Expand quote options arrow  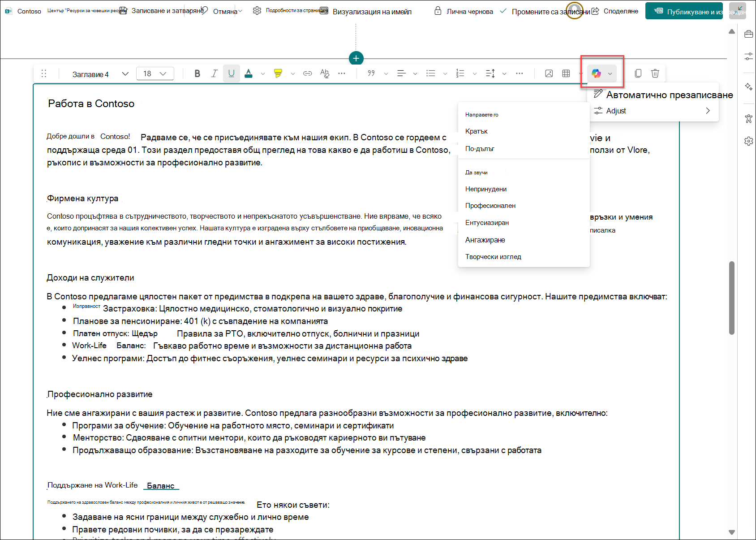pyautogui.click(x=386, y=73)
